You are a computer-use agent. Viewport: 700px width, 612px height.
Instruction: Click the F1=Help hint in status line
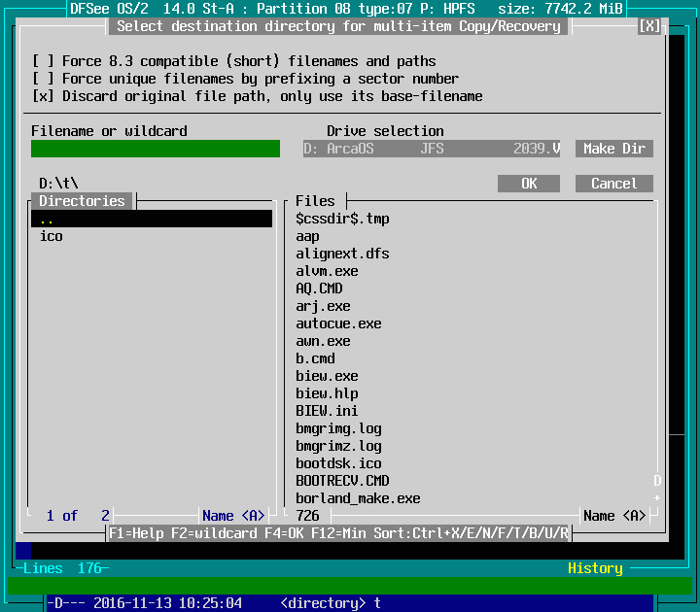(x=136, y=533)
